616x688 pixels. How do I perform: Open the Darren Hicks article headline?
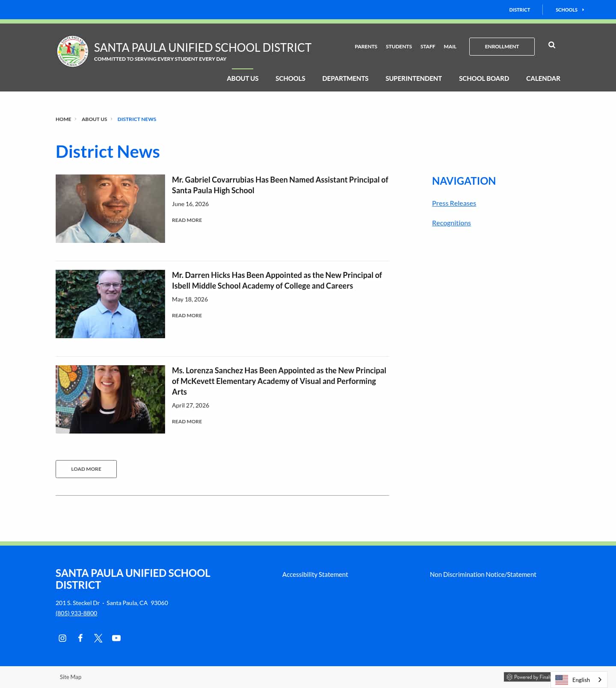tap(277, 281)
